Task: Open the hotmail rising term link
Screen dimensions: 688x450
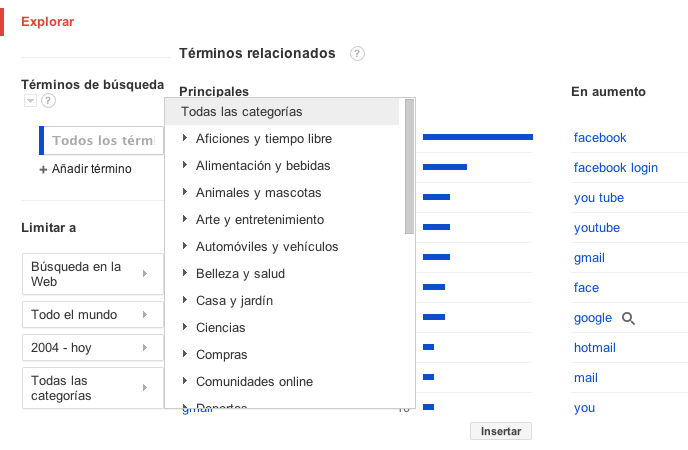Action: pos(594,348)
